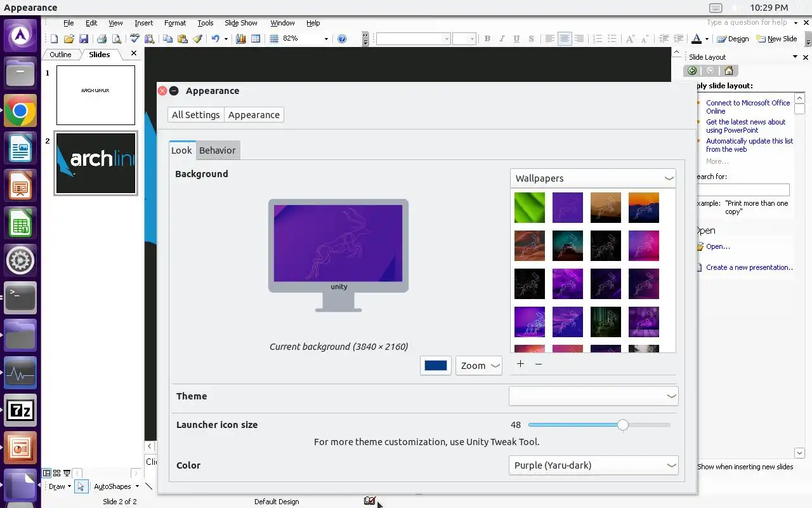Add a wallpaper with the plus button
The height and width of the screenshot is (508, 812).
520,364
